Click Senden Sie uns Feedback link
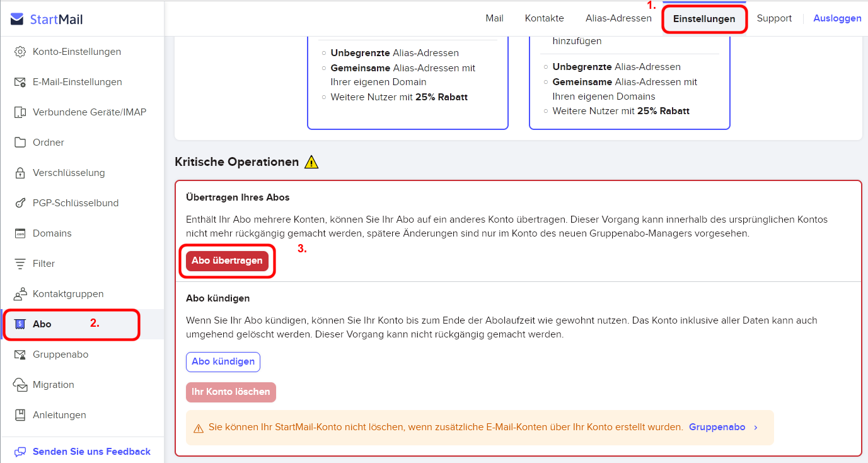Image resolution: width=868 pixels, height=463 pixels. click(91, 452)
